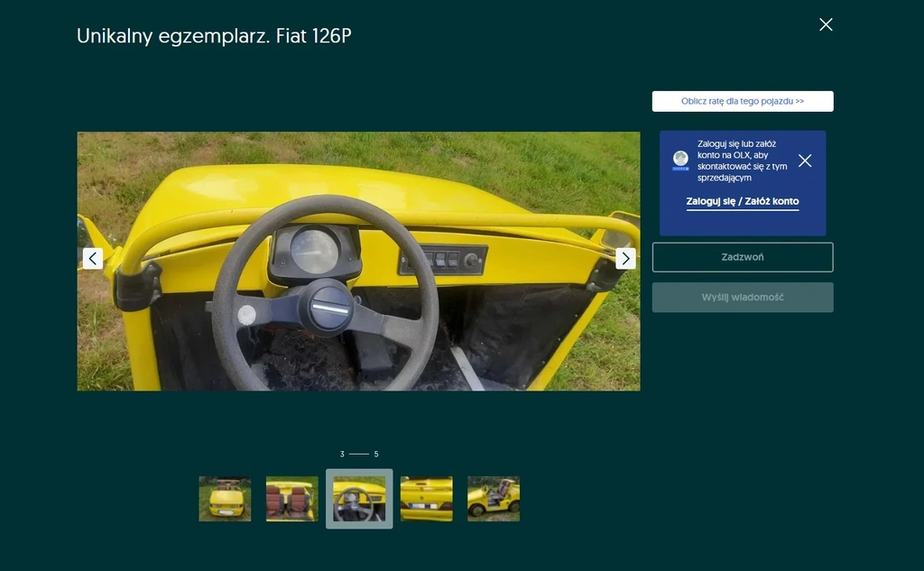Dismiss the OLX login prompt
Image resolution: width=924 pixels, height=571 pixels.
coord(804,161)
